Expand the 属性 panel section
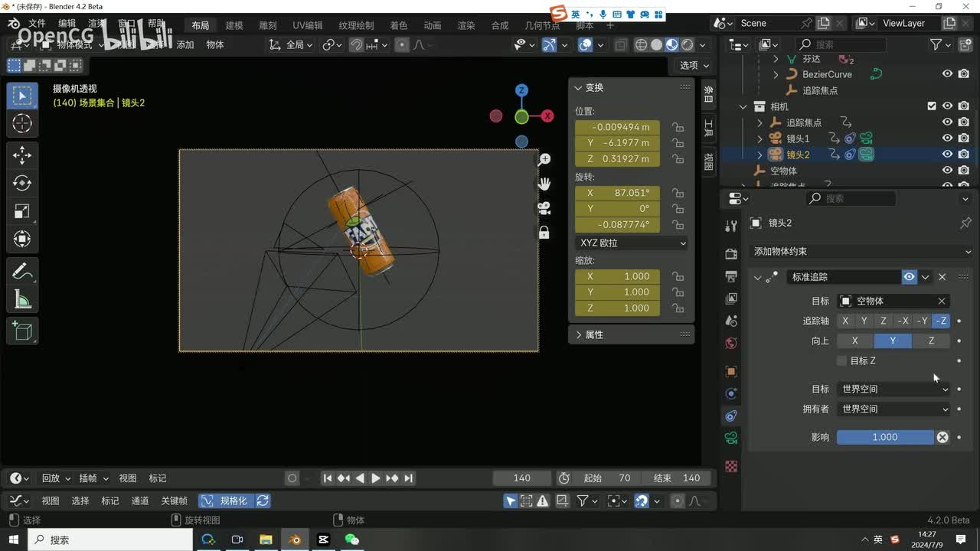This screenshot has width=980, height=551. coord(593,334)
